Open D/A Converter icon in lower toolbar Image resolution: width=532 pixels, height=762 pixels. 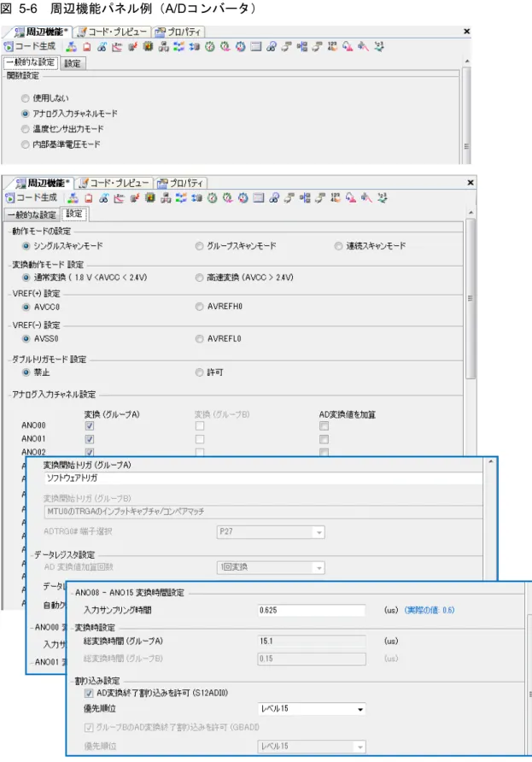(x=366, y=198)
